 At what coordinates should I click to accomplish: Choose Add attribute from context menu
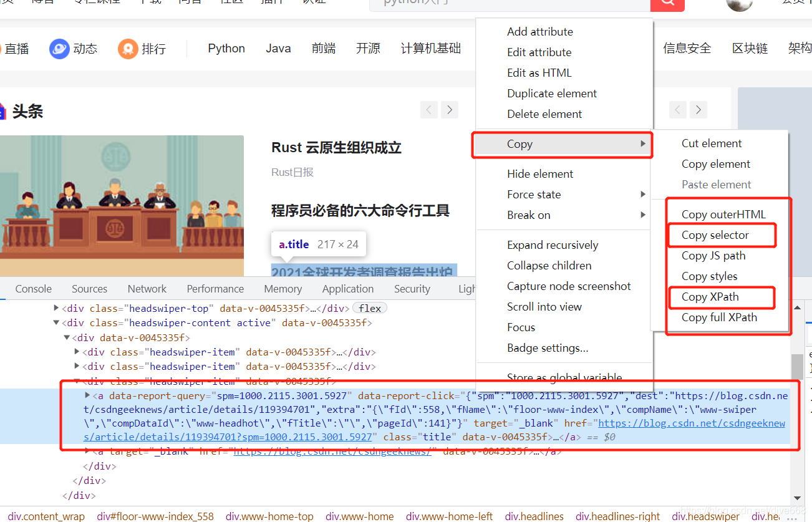[x=540, y=32]
